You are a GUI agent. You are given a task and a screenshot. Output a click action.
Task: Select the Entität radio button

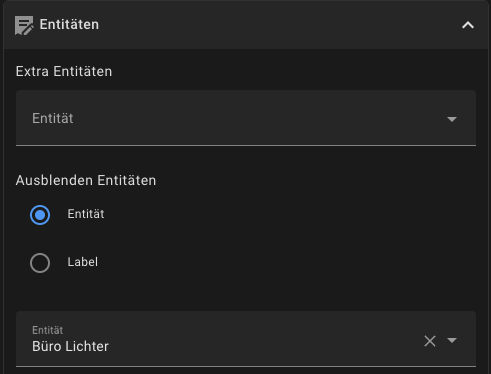40,215
